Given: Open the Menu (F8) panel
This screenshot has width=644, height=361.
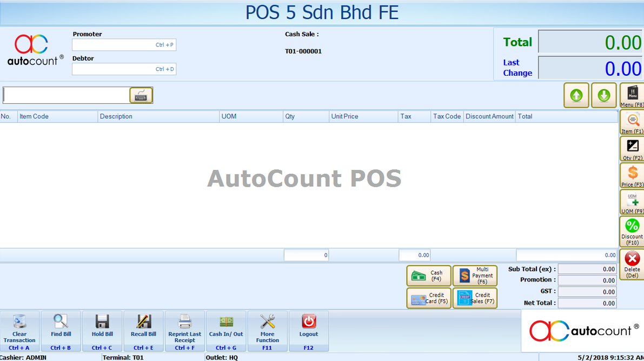Looking at the screenshot, I should coord(632,95).
